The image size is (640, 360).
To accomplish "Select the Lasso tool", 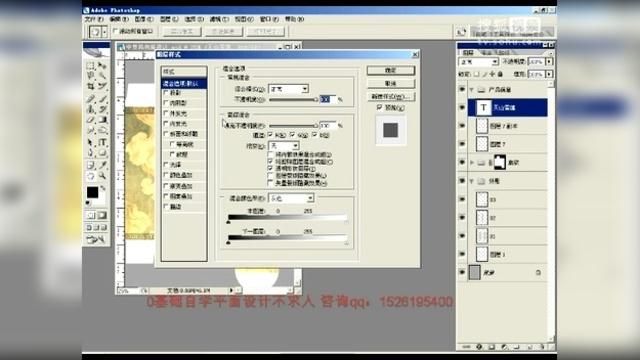I will click(x=90, y=76).
